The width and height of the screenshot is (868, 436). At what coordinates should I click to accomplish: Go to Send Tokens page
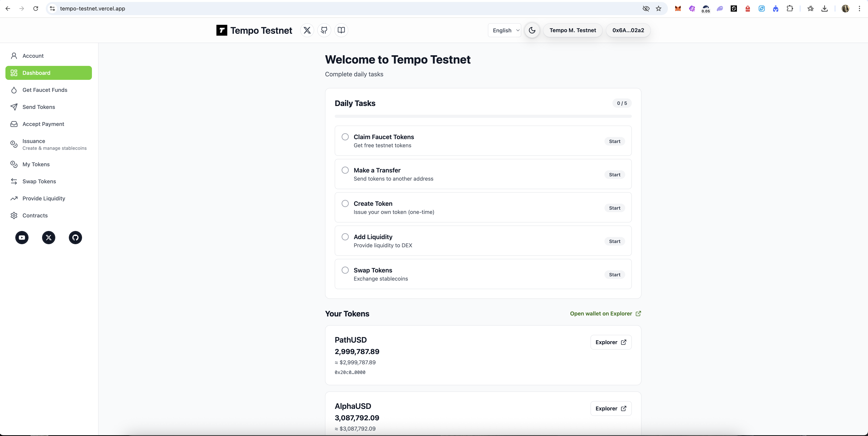[x=48, y=107]
